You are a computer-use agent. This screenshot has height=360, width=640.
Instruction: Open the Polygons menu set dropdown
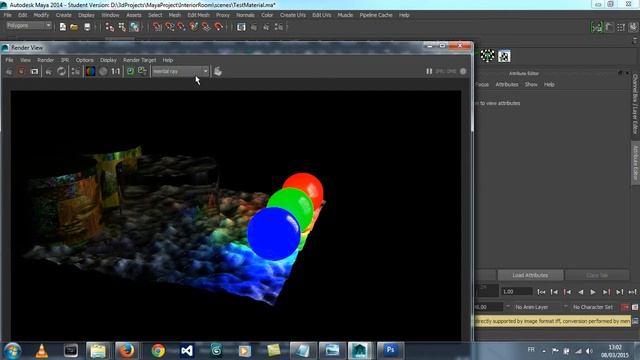29,25
